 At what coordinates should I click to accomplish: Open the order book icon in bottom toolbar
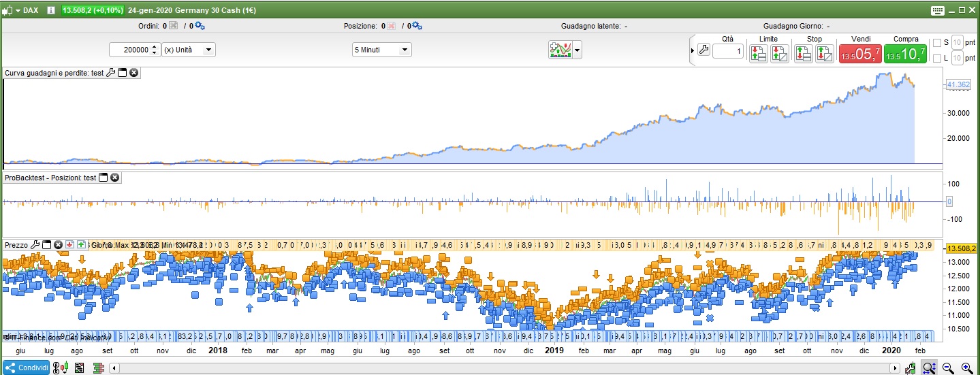coord(98,368)
